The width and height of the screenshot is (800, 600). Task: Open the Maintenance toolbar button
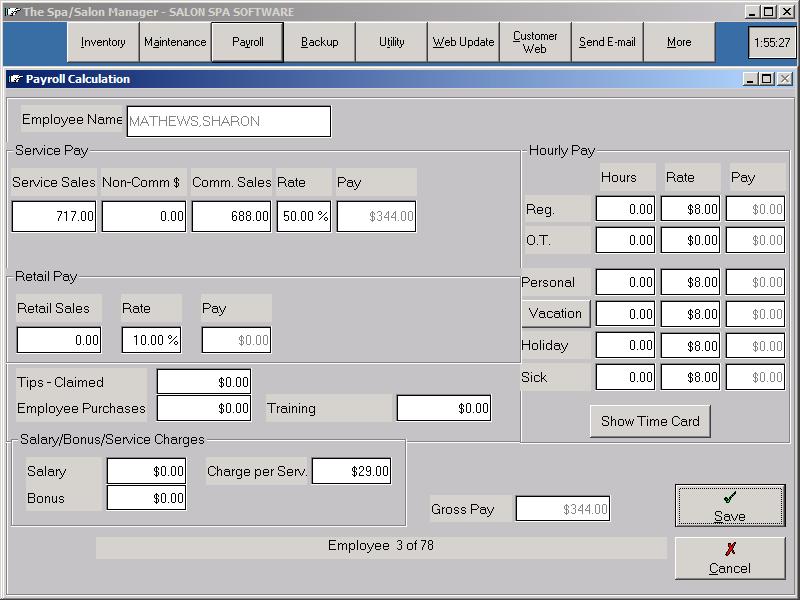point(175,42)
